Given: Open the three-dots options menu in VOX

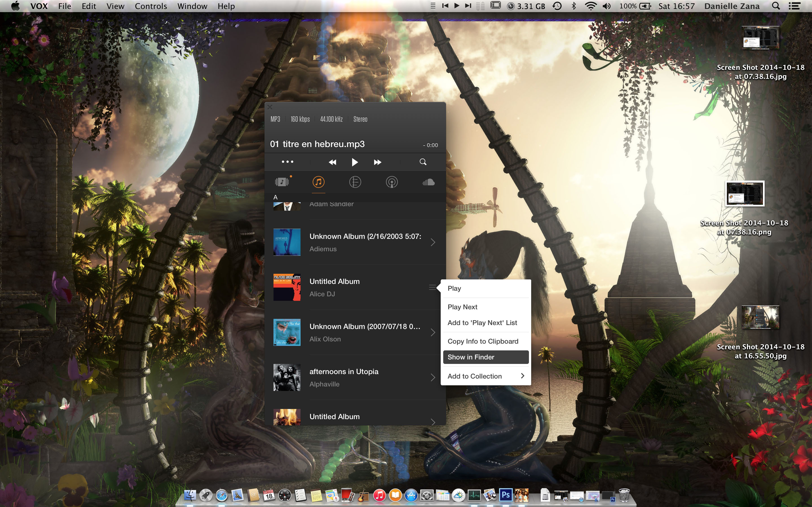Looking at the screenshot, I should (287, 162).
